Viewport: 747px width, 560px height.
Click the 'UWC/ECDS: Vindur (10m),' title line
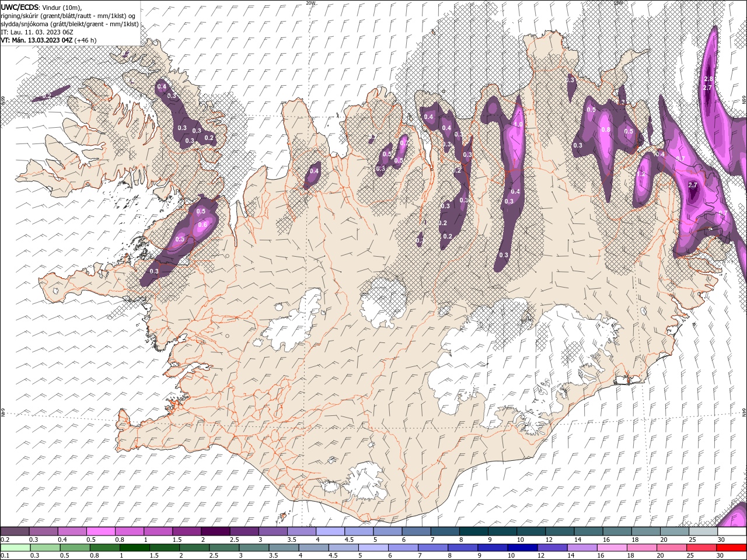[41, 6]
